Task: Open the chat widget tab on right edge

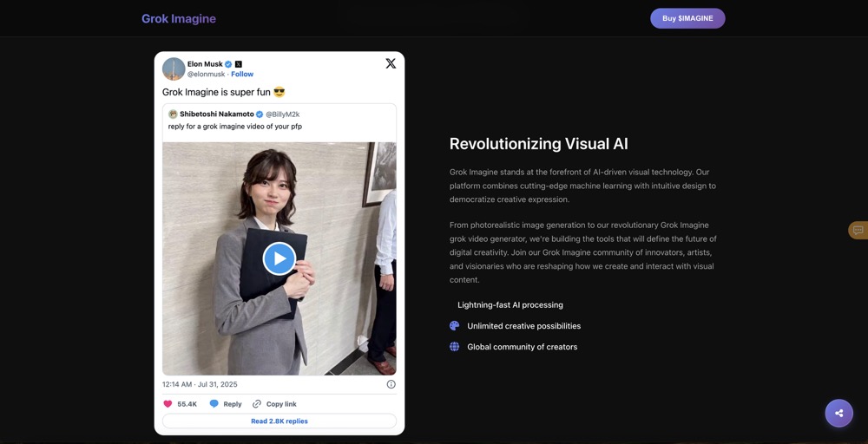Action: point(858,230)
